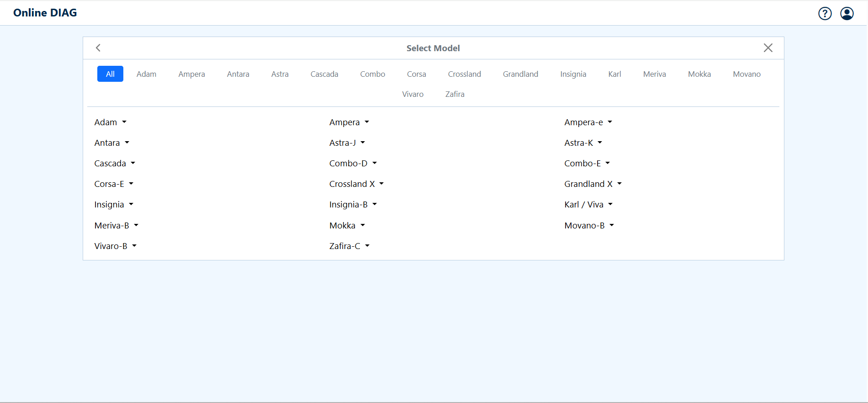
Task: Close the Select Model dialog
Action: [x=767, y=48]
